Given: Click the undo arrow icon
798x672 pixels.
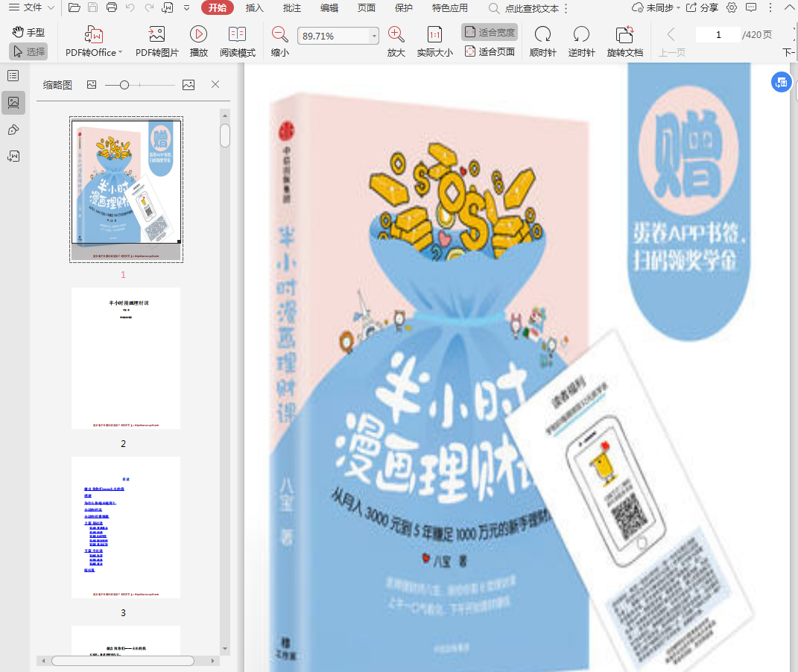Looking at the screenshot, I should point(130,7).
